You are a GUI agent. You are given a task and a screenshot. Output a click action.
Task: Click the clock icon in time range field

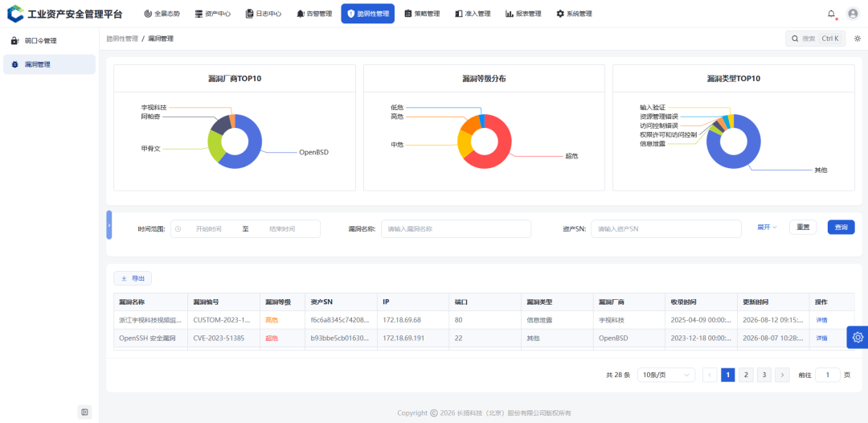pos(178,228)
